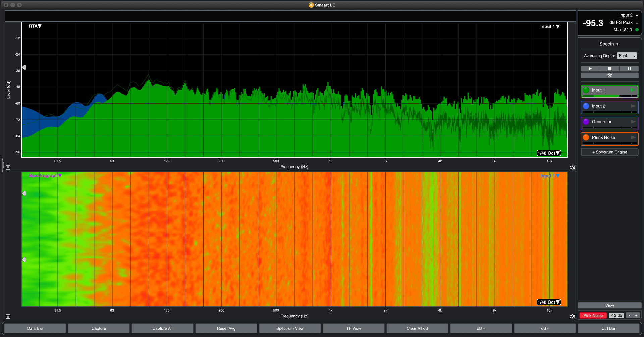This screenshot has width=644, height=337.
Task: Switch to Spectrum View
Action: pos(290,328)
